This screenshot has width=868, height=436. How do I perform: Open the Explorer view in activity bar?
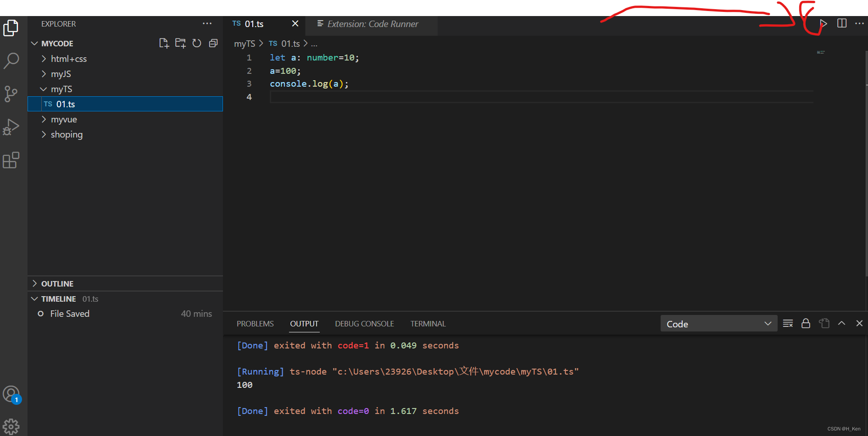(x=11, y=28)
